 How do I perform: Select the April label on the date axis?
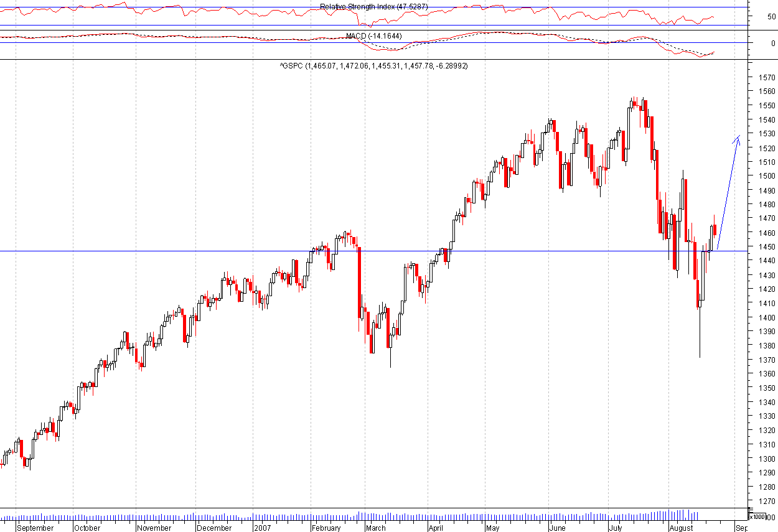pos(436,528)
